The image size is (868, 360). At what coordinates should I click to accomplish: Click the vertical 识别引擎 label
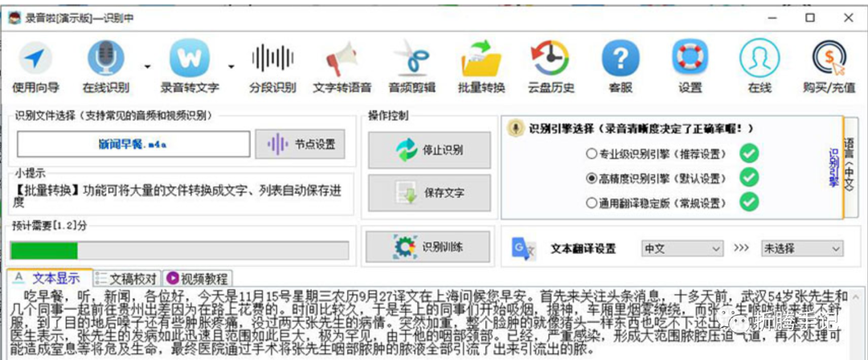coord(833,167)
